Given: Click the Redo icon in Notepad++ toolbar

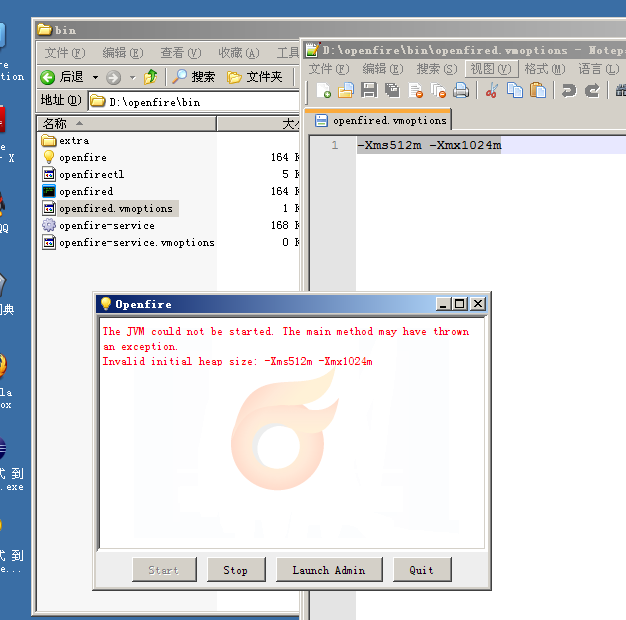Looking at the screenshot, I should coord(592,90).
